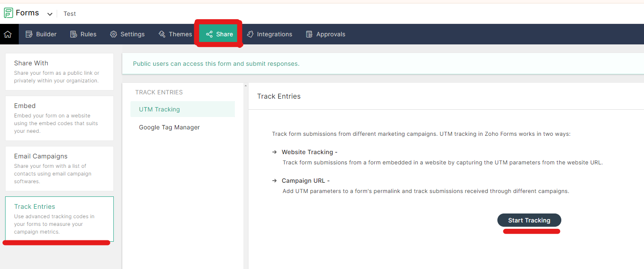Click the Track Entries panel title
This screenshot has height=269, width=644.
click(279, 96)
